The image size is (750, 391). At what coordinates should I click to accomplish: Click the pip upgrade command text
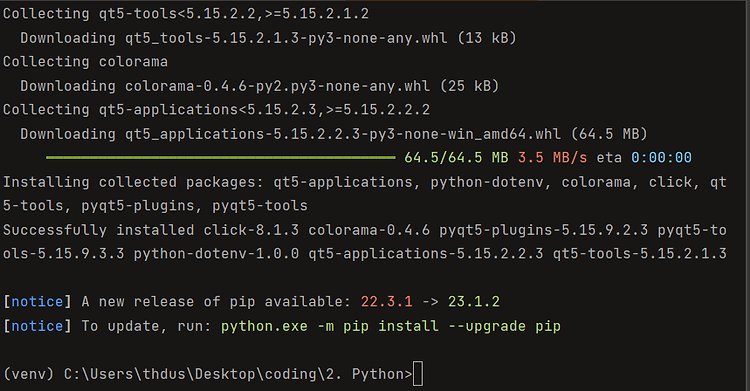pos(390,326)
